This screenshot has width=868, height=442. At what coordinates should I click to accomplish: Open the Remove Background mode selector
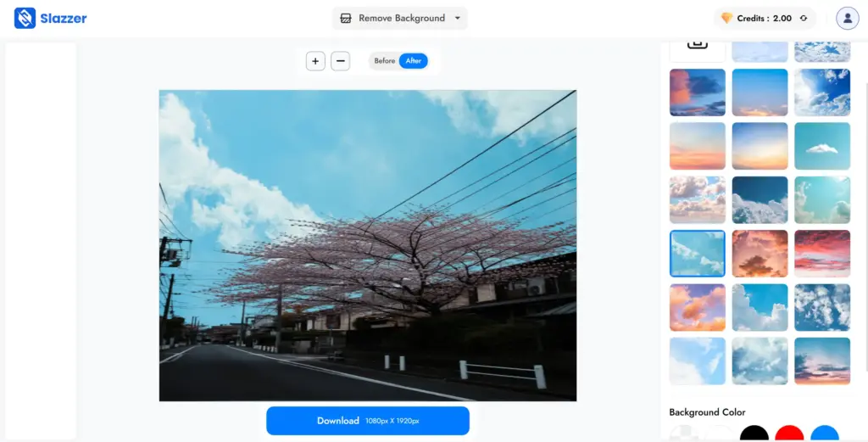[401, 18]
